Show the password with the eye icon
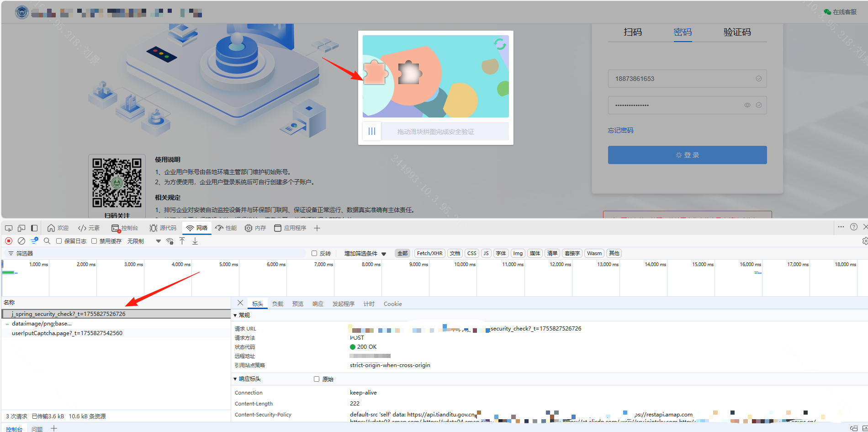868x432 pixels. tap(747, 105)
